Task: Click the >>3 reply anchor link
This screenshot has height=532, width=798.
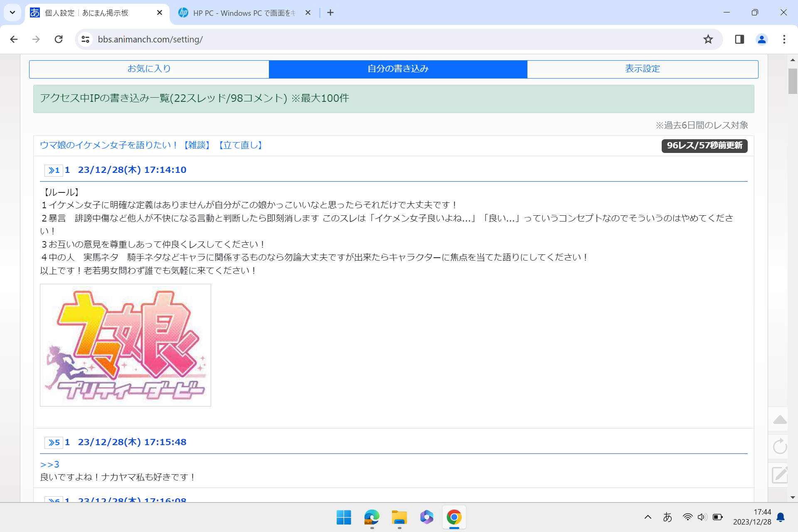Action: [x=50, y=464]
